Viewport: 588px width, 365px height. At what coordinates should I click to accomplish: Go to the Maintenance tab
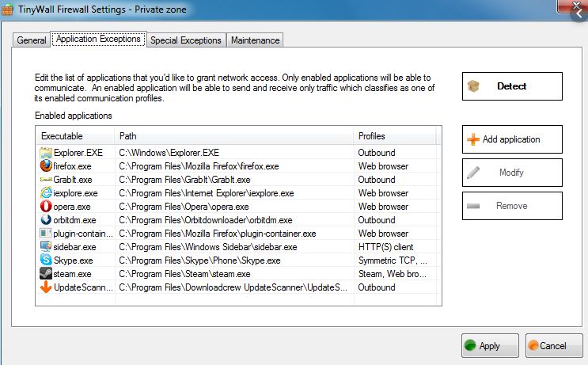255,40
